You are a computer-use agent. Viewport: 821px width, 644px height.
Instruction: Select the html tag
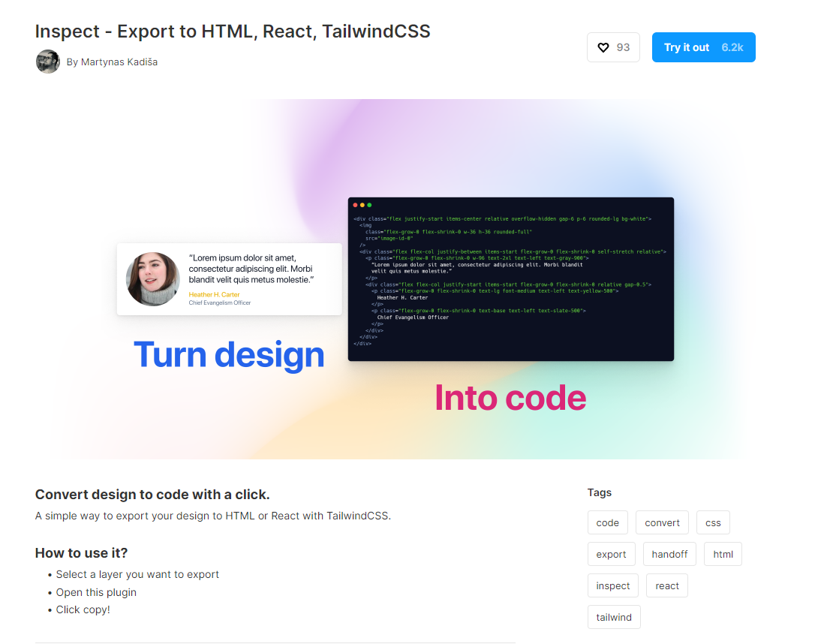pyautogui.click(x=723, y=554)
